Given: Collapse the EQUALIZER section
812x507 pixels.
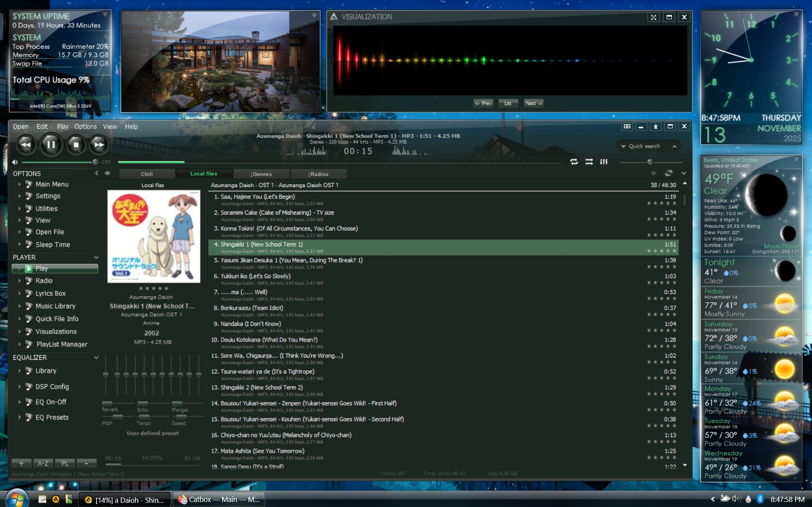Looking at the screenshot, I should (96, 358).
